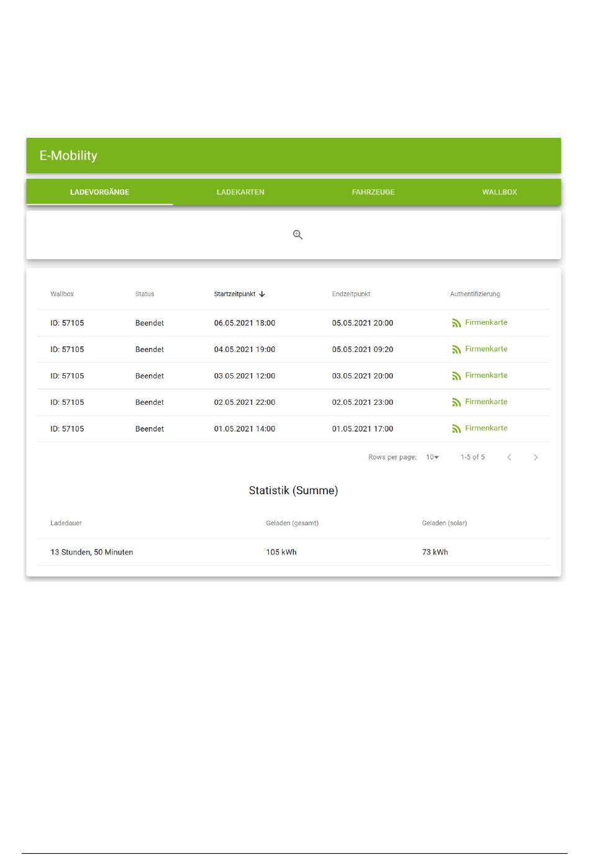Go to the previous page chevron
Screen dimensions: 590x868
[509, 458]
